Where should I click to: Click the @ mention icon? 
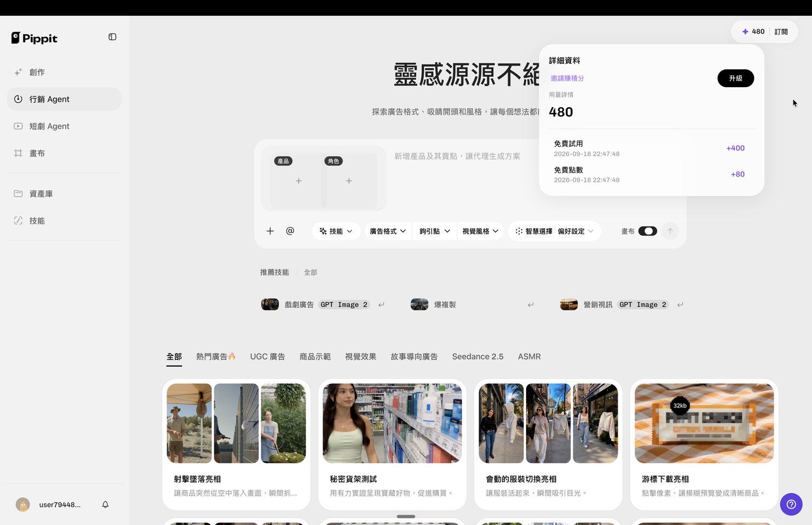coord(290,231)
